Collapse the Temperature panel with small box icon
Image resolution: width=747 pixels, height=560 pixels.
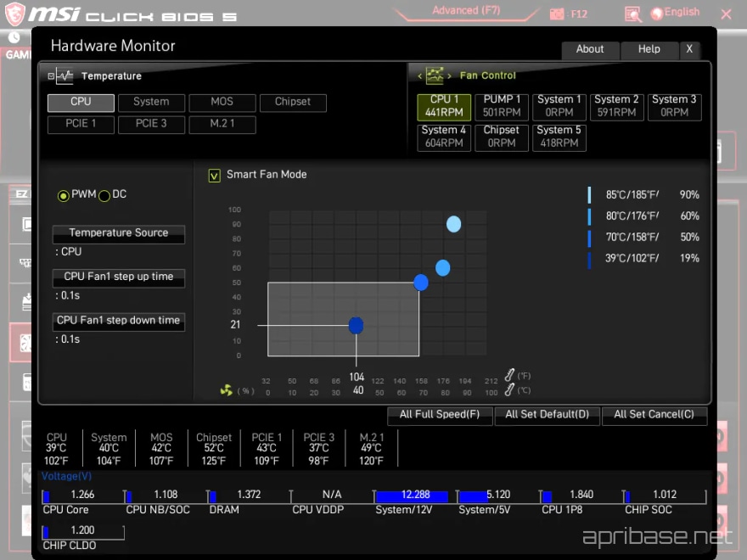tap(51, 76)
